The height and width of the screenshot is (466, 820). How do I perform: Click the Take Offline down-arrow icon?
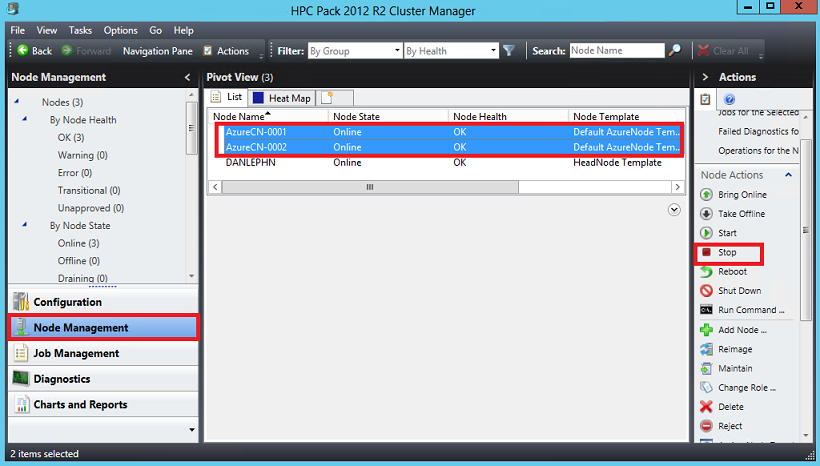pyautogui.click(x=706, y=214)
